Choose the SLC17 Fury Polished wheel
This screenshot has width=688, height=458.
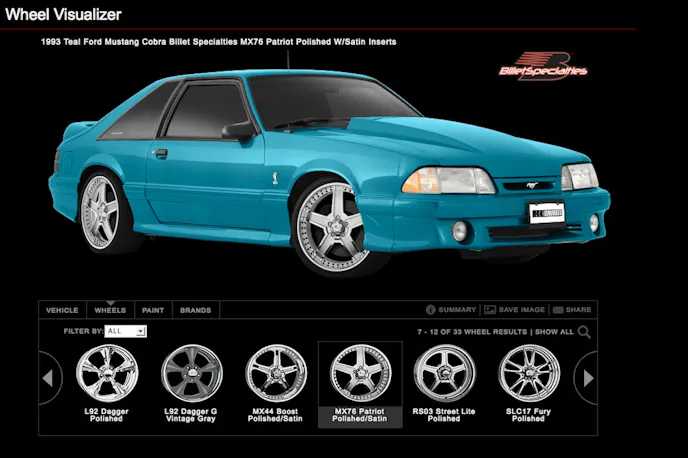pyautogui.click(x=529, y=372)
